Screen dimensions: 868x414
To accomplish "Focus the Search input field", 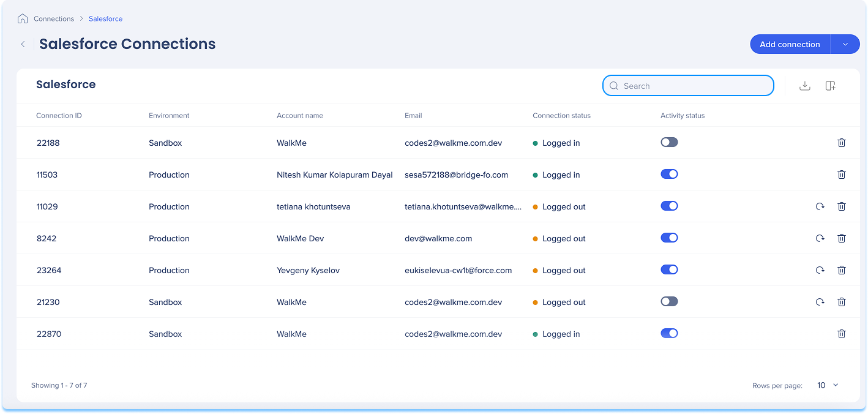I will point(688,86).
